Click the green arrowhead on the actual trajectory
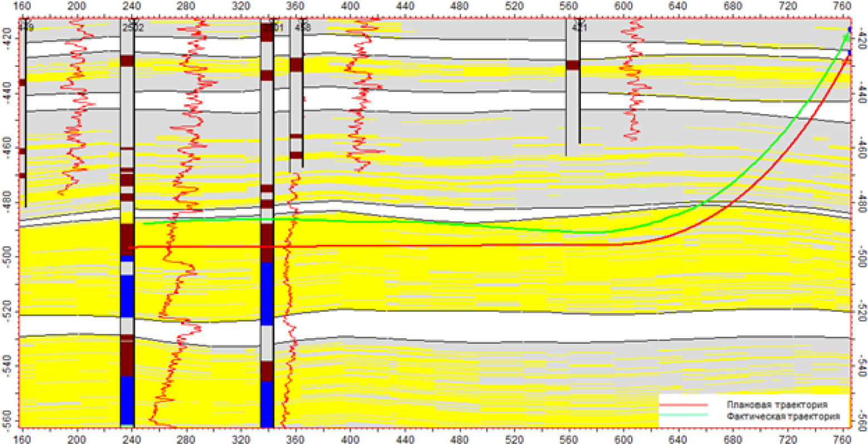The height and width of the screenshot is (444, 868). [846, 37]
